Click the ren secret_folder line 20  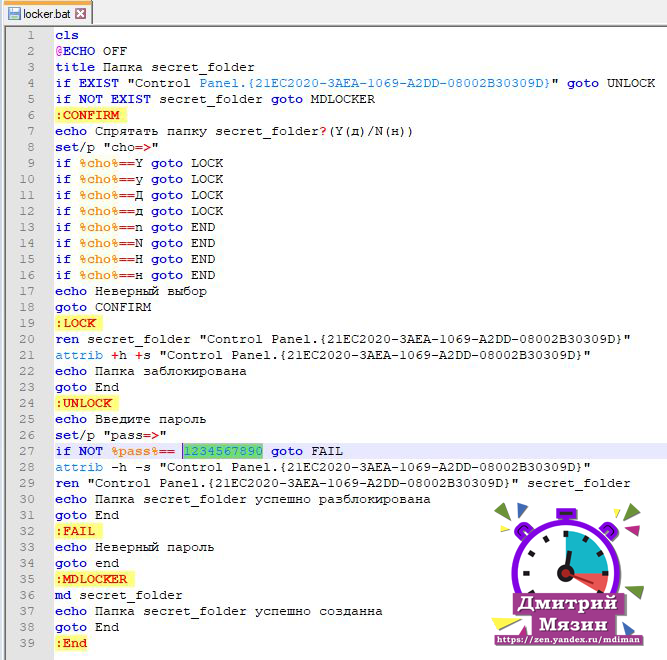tap(343, 339)
